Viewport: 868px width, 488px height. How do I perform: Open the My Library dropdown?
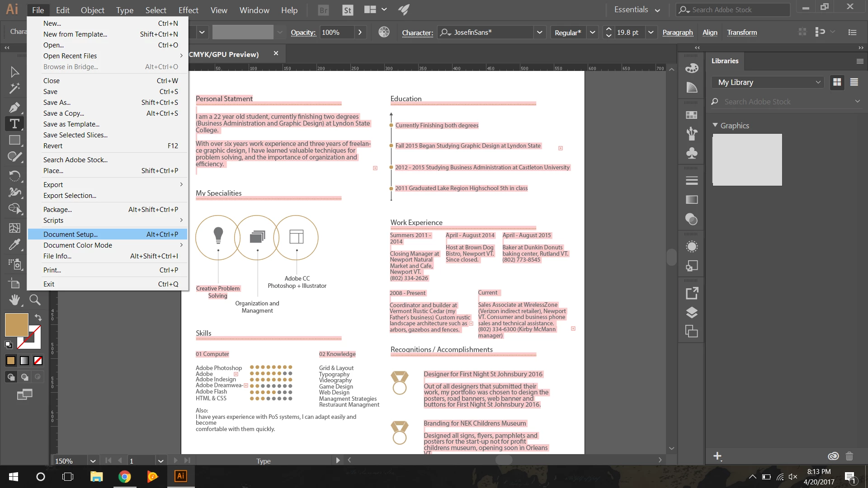click(769, 82)
